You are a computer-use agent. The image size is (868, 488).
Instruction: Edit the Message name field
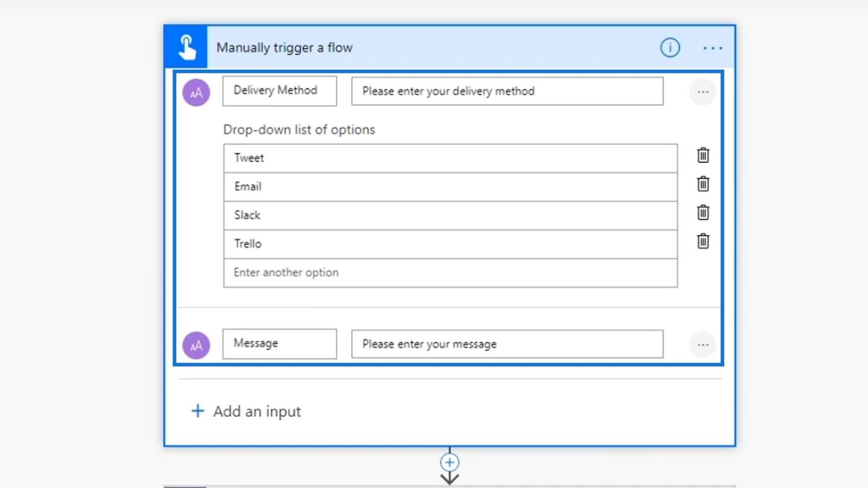click(x=280, y=343)
